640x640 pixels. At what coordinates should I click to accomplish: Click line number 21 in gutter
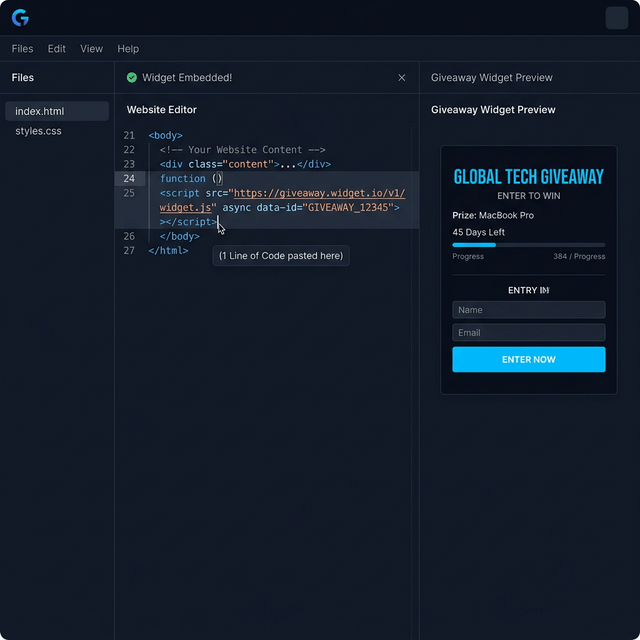[x=129, y=135]
